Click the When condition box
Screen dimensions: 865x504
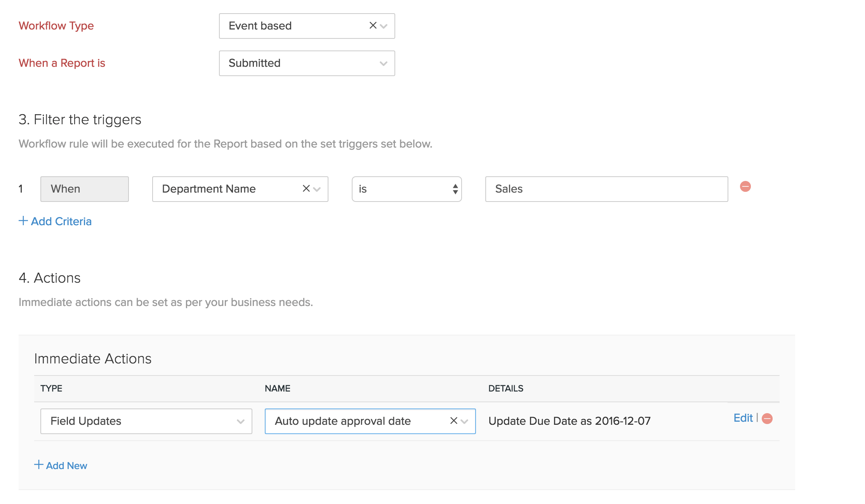[x=84, y=189]
